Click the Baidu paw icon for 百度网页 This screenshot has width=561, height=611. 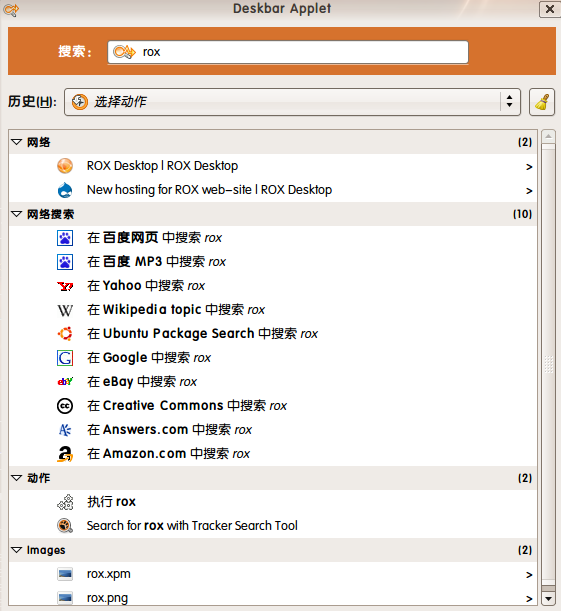[x=65, y=238]
